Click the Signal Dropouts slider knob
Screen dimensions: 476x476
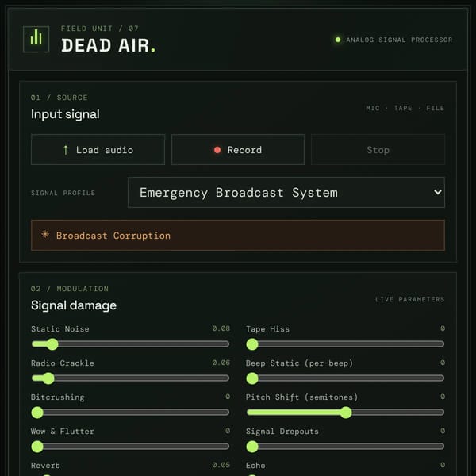pos(252,447)
